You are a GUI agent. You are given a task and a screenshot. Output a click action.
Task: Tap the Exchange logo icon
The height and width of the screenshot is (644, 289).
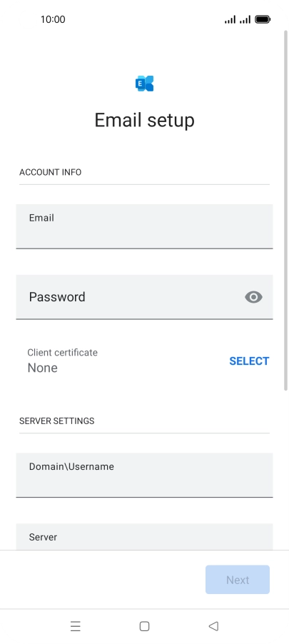pos(144,84)
